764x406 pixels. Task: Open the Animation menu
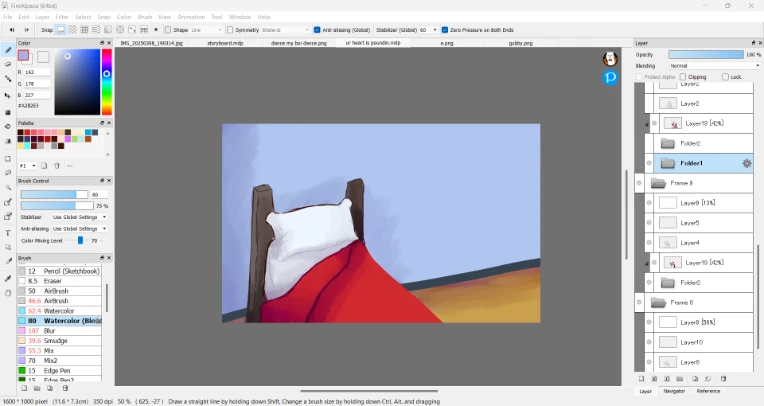(191, 17)
